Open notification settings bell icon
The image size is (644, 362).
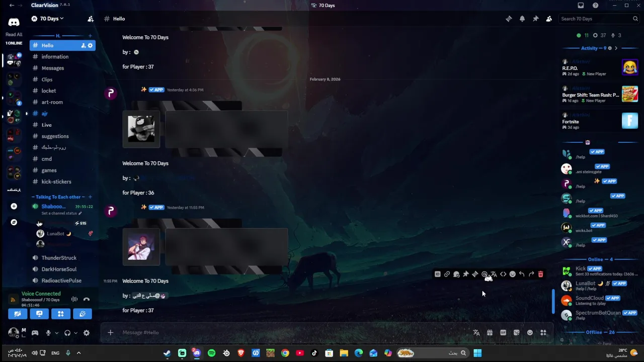(522, 19)
